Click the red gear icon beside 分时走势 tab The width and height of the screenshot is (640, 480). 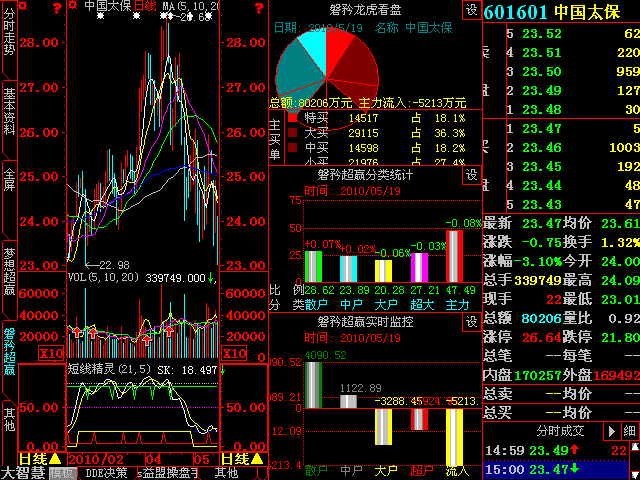[23, 5]
